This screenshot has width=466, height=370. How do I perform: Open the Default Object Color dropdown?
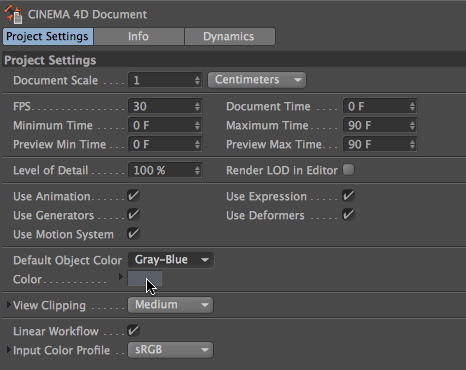(171, 260)
